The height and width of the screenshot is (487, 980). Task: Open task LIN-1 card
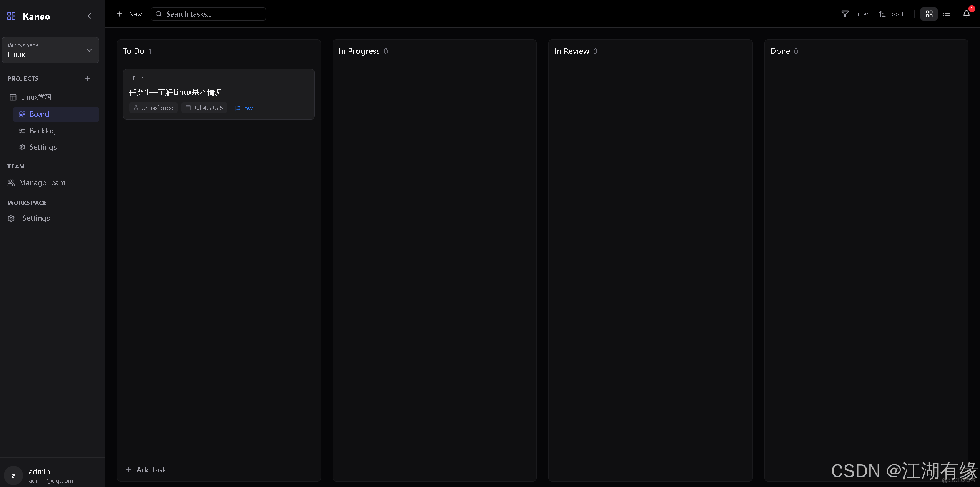click(x=218, y=92)
